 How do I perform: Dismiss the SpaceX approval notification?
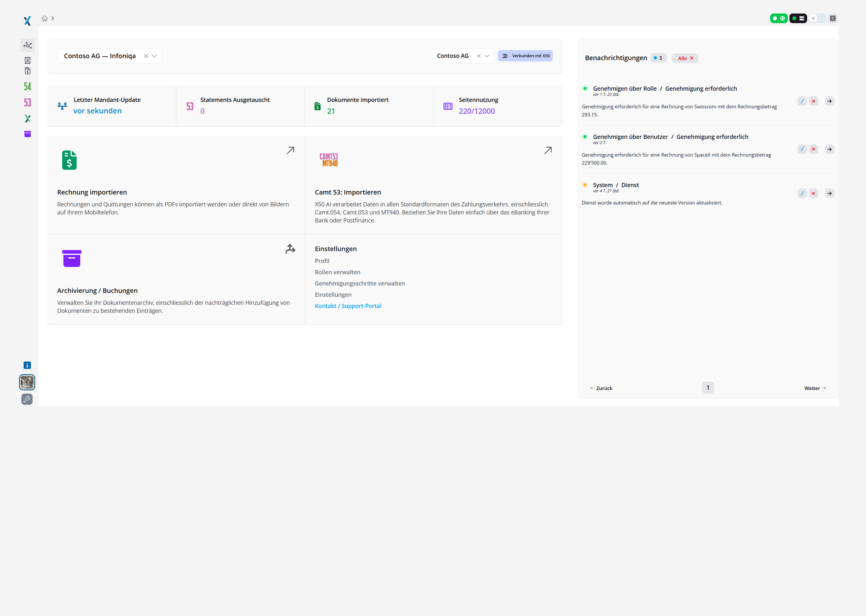(814, 149)
